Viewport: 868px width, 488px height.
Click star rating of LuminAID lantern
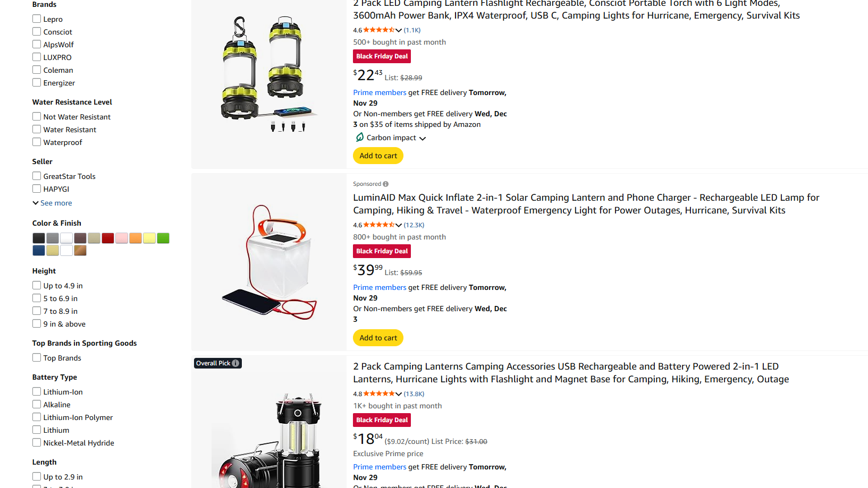(x=379, y=225)
